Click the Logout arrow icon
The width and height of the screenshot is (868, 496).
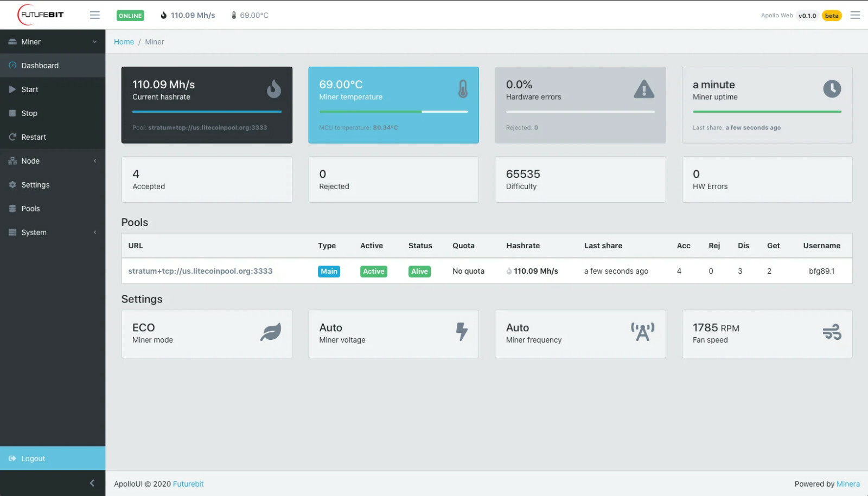[12, 459]
